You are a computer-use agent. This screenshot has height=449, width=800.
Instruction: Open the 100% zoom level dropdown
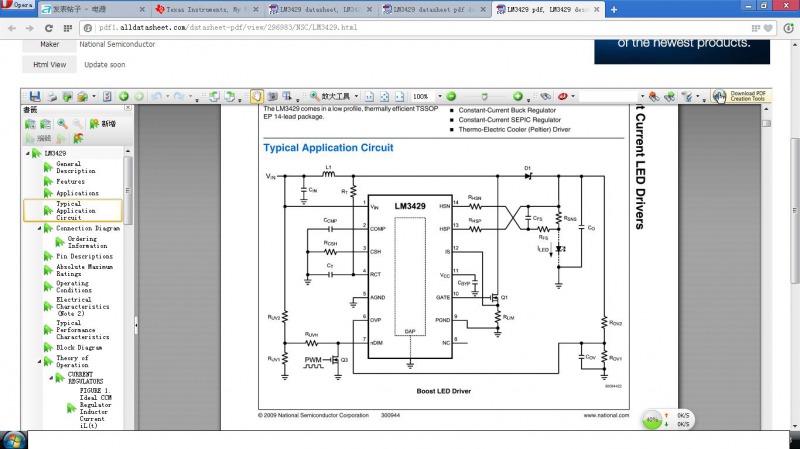pyautogui.click(x=440, y=96)
